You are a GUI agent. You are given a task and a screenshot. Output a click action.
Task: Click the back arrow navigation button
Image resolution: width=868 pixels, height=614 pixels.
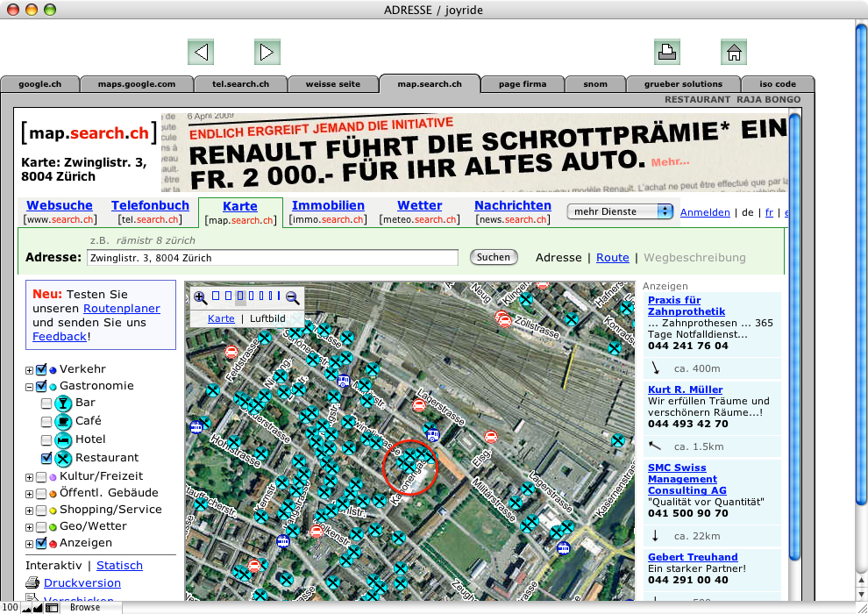pyautogui.click(x=201, y=53)
